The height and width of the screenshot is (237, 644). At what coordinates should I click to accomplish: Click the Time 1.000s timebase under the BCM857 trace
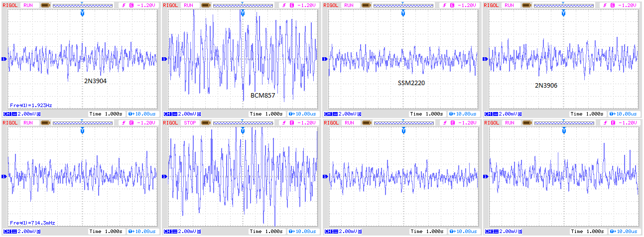(x=267, y=114)
